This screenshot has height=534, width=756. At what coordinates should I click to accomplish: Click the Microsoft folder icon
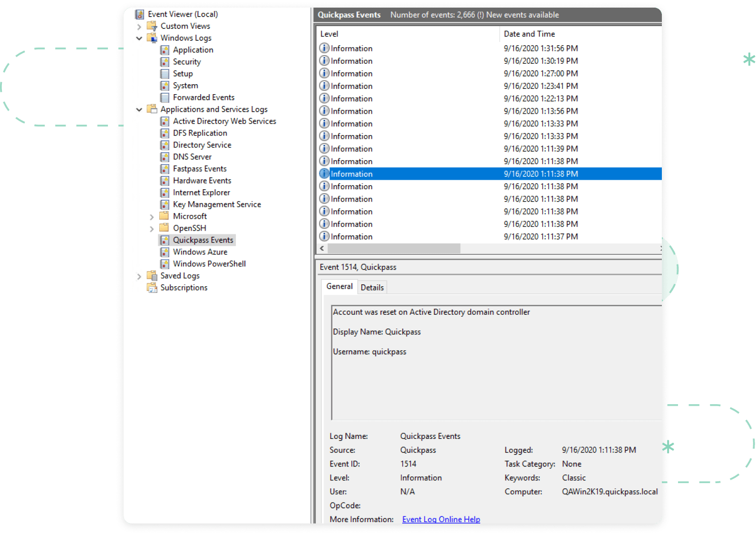(165, 216)
